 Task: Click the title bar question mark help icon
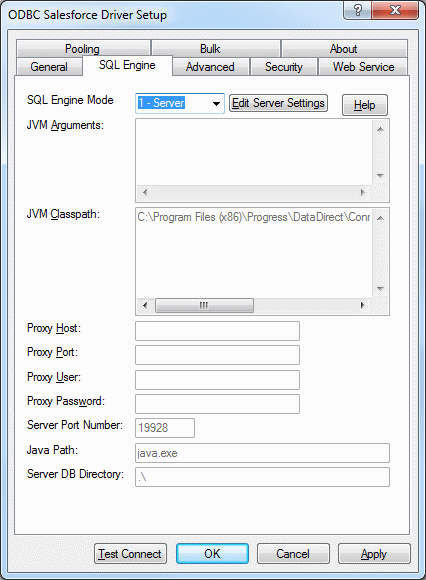[x=358, y=10]
